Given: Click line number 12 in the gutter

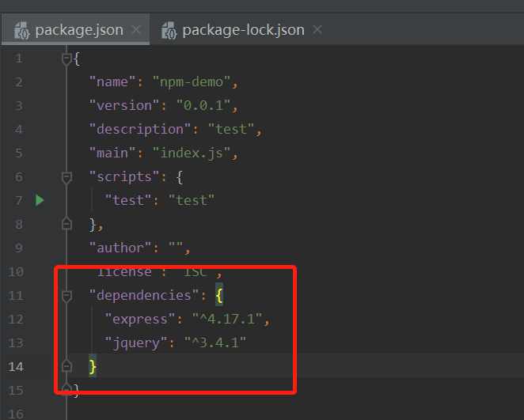Looking at the screenshot, I should 16,320.
